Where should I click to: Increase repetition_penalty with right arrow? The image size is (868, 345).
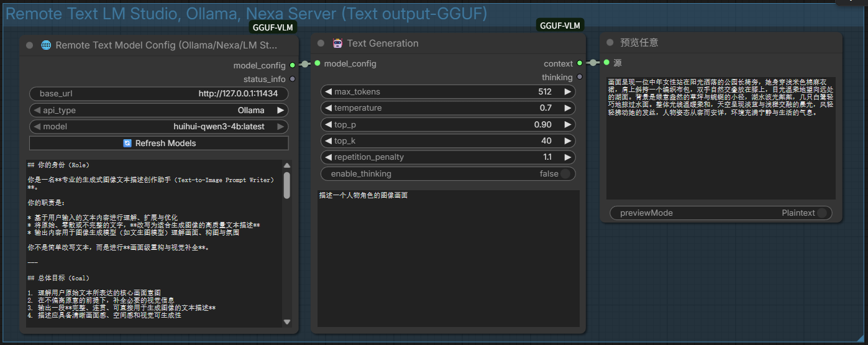(x=567, y=157)
